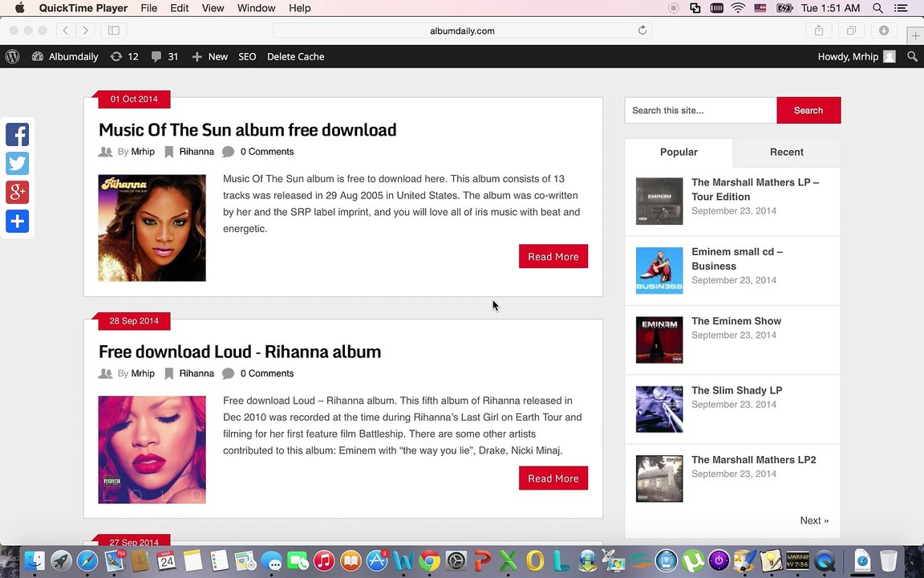Read More on Music Of The Sun
The width and height of the screenshot is (924, 578).
(553, 257)
